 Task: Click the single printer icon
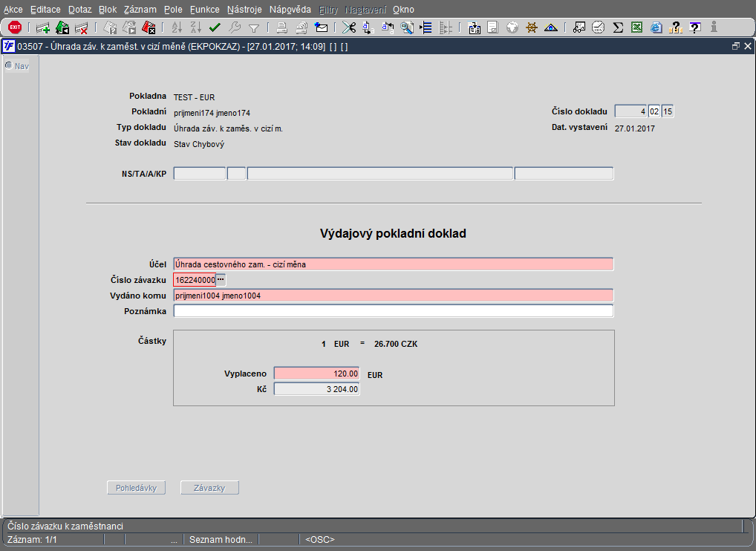pyautogui.click(x=282, y=27)
